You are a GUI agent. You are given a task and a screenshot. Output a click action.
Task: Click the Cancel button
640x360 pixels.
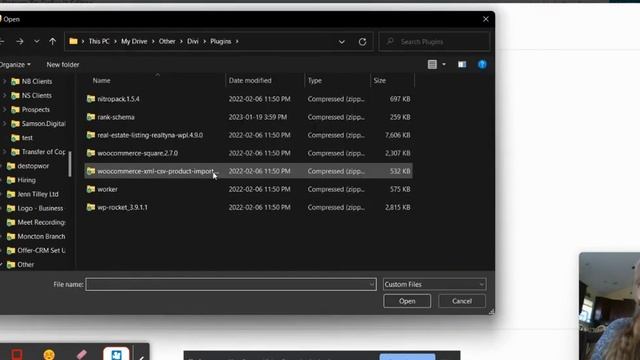462,301
